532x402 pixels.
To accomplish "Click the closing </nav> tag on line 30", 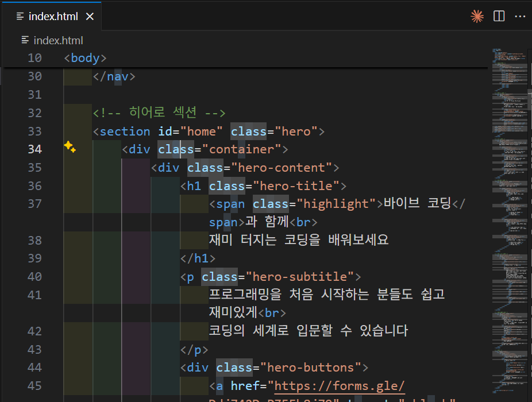I will 114,76.
